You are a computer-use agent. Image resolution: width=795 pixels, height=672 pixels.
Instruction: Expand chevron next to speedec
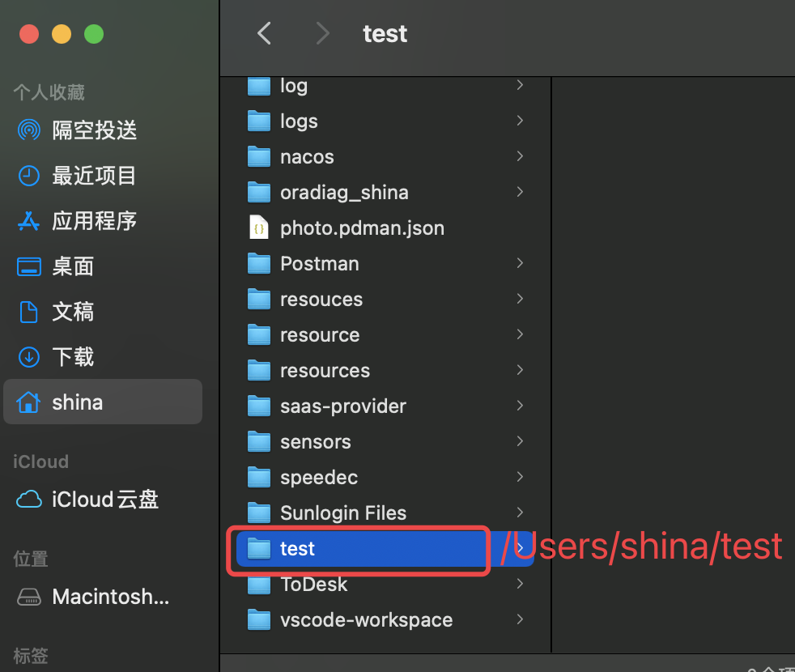tap(520, 477)
